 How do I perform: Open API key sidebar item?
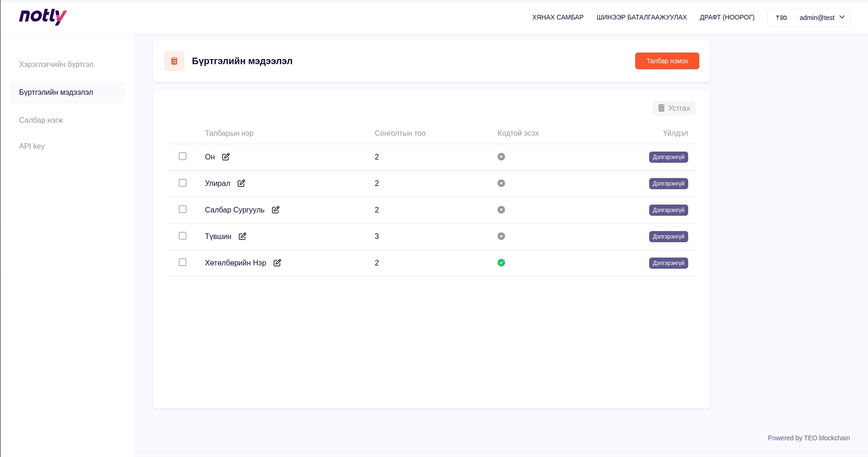coord(32,146)
